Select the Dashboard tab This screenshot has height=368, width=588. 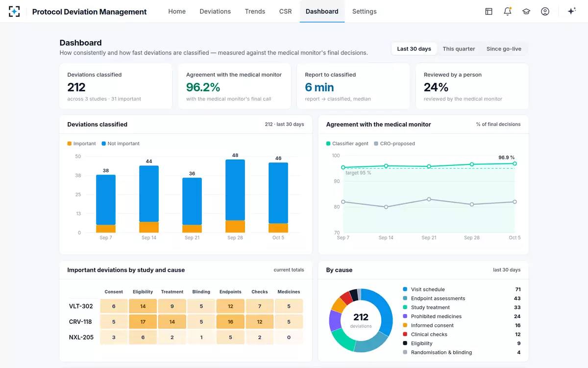(322, 11)
